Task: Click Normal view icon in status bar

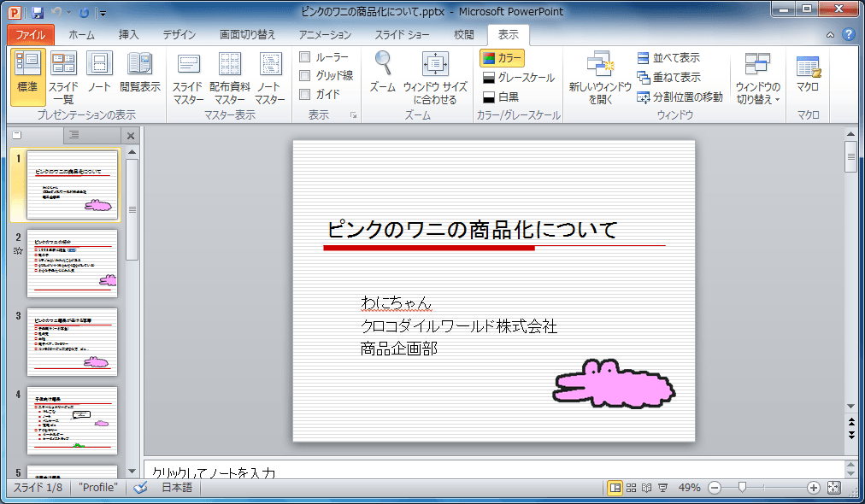Action: coord(615,488)
